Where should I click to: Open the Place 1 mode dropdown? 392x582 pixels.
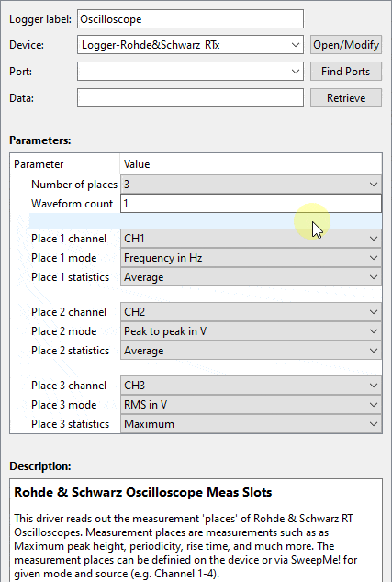(251, 258)
